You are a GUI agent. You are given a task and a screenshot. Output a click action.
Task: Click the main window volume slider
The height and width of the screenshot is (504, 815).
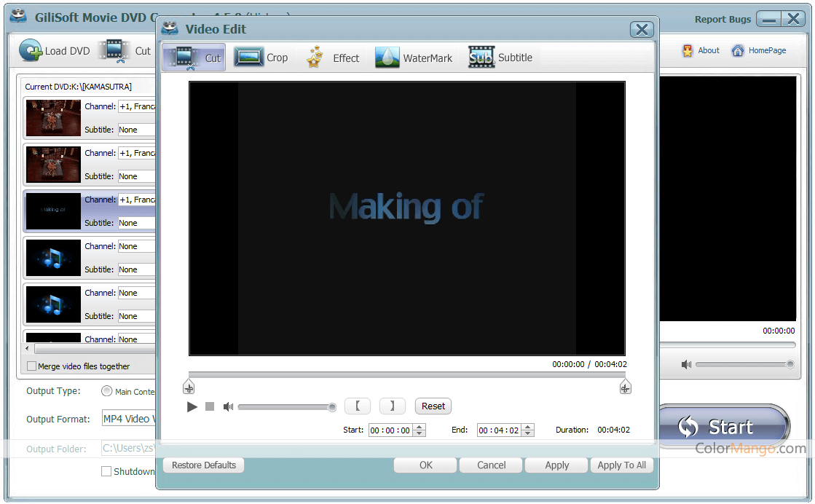click(745, 365)
